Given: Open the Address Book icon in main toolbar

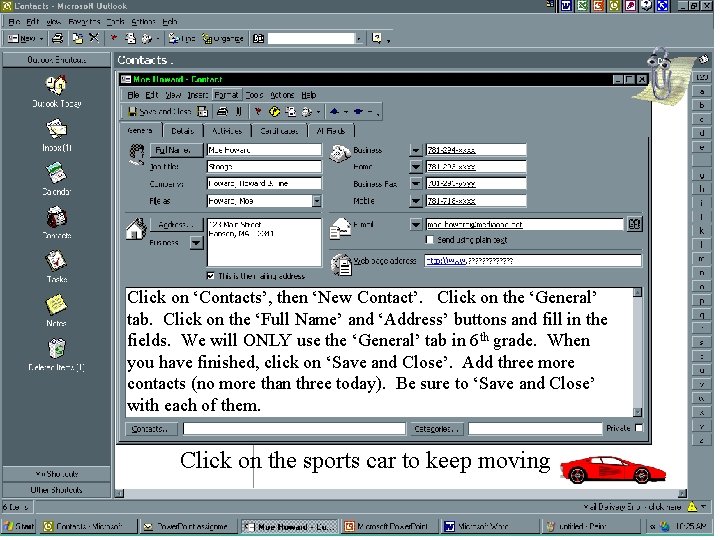Looking at the screenshot, I should [x=259, y=39].
